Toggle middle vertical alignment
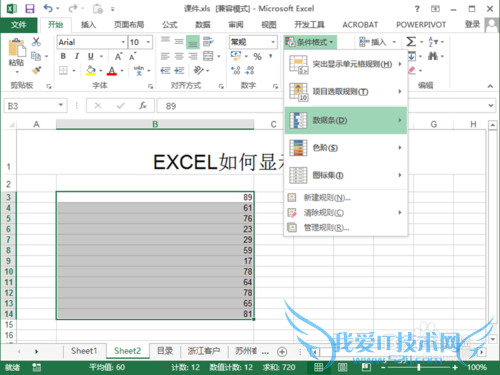The height and width of the screenshot is (375, 500). pyautogui.click(x=179, y=42)
